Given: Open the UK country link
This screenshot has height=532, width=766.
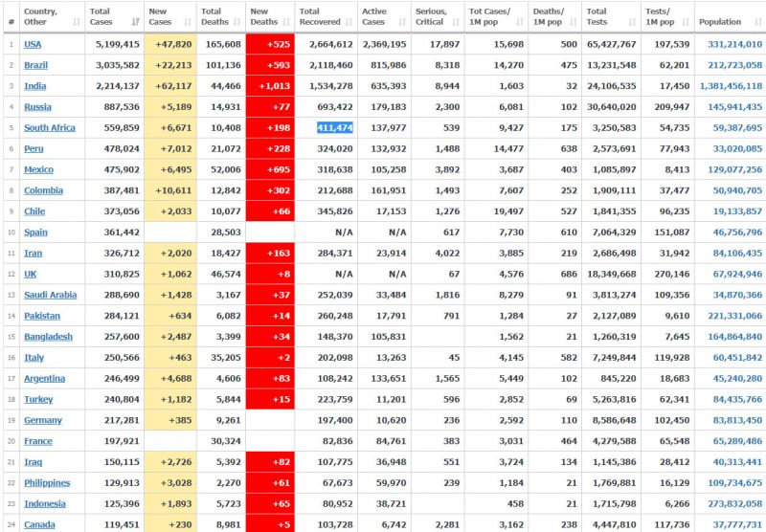Looking at the screenshot, I should pos(31,275).
